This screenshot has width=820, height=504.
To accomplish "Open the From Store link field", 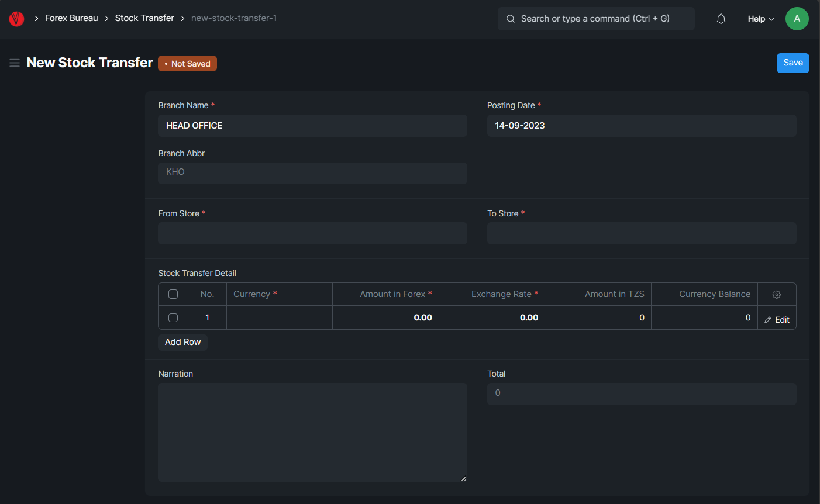I will [312, 233].
